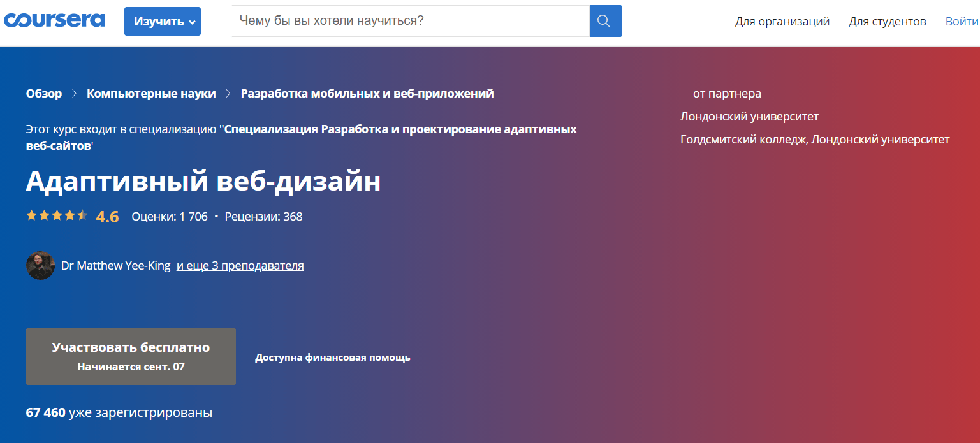This screenshot has height=443, width=980.
Task: Go to Для студентов section
Action: pyautogui.click(x=887, y=22)
